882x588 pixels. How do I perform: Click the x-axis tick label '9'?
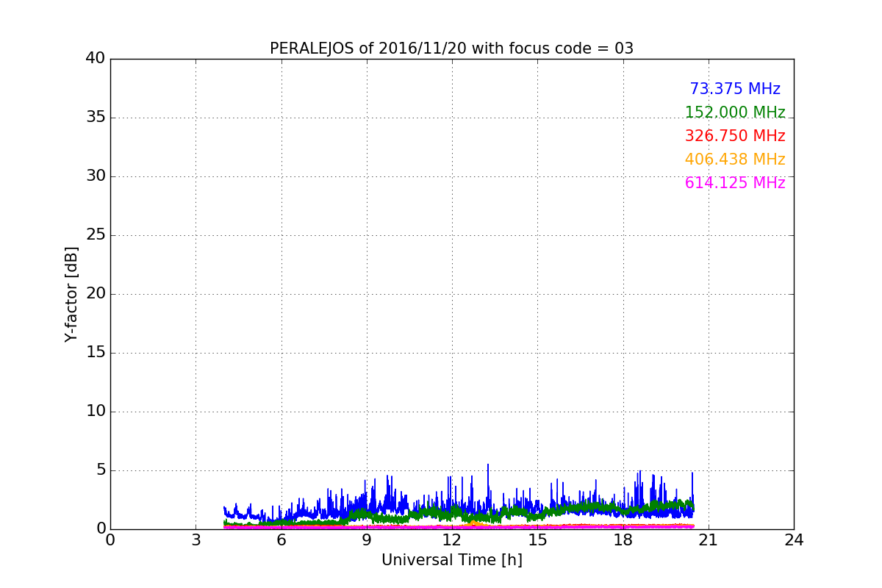366,540
